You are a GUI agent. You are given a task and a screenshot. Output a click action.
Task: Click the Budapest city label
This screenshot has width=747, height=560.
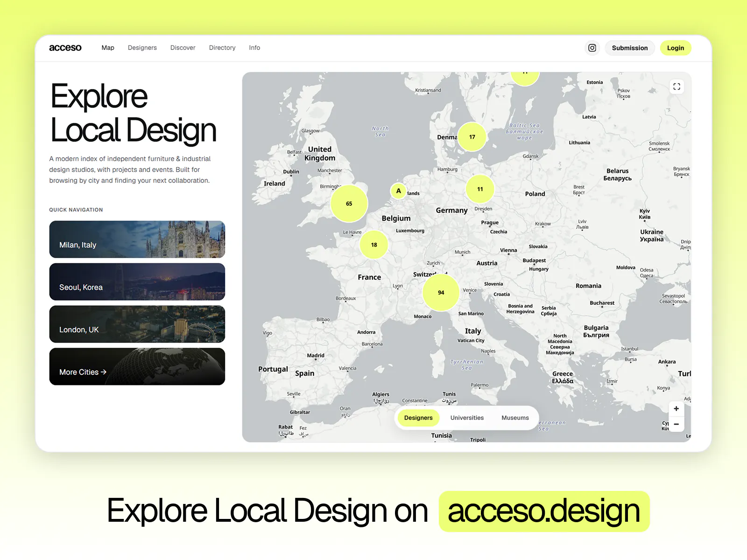(x=534, y=260)
